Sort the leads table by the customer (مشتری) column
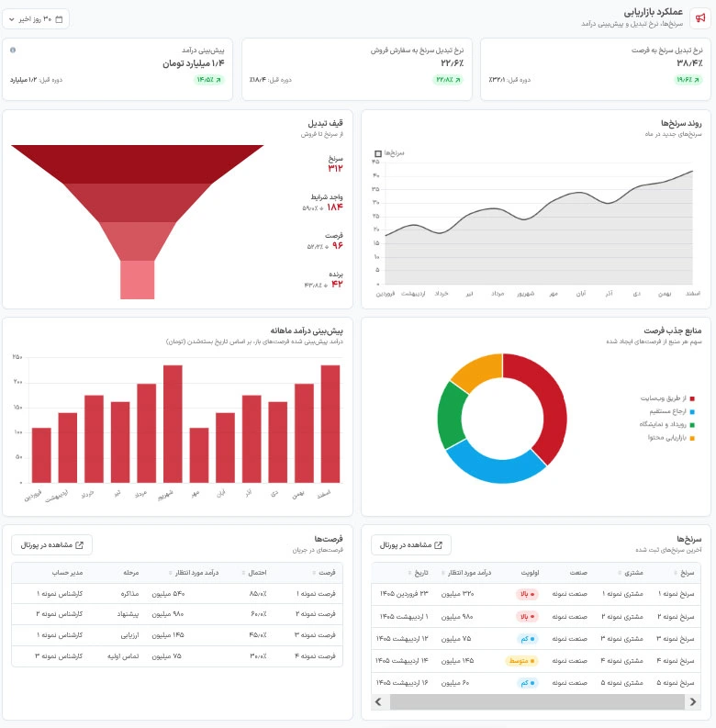 point(630,573)
